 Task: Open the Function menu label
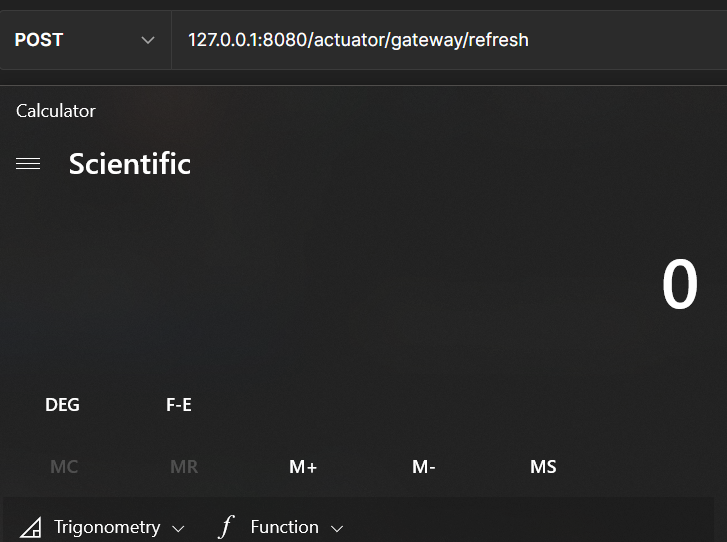tap(284, 527)
